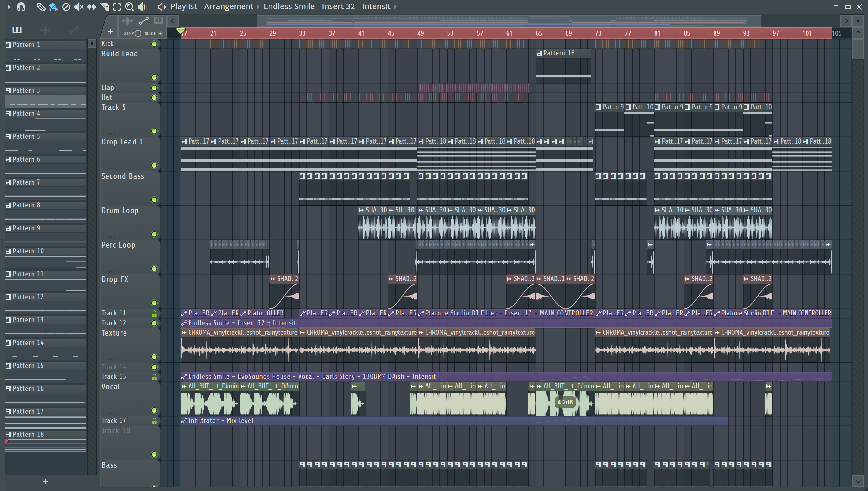Show automation clips in picker panel
The height and width of the screenshot is (491, 868).
coord(74,30)
